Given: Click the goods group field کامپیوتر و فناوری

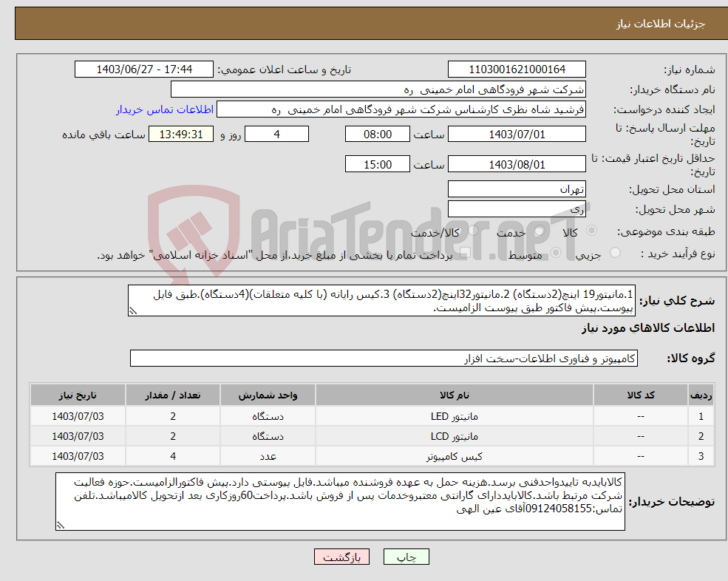Looking at the screenshot, I should point(384,359).
